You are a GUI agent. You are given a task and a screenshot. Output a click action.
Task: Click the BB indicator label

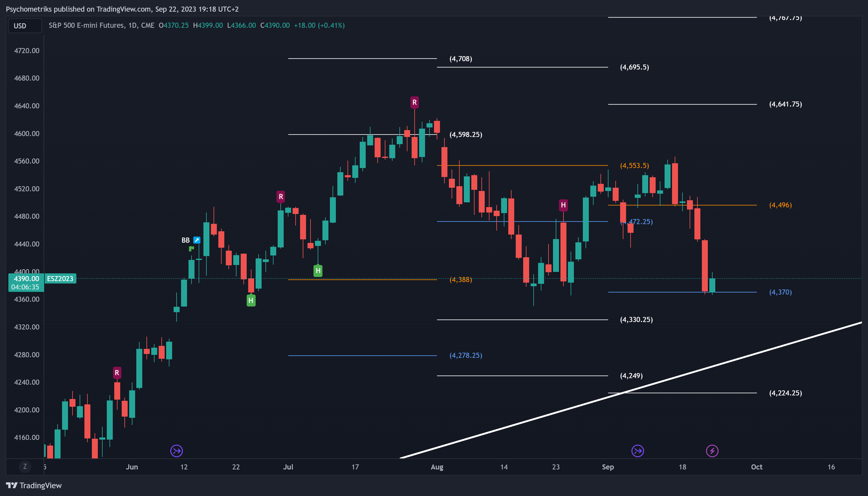click(186, 240)
